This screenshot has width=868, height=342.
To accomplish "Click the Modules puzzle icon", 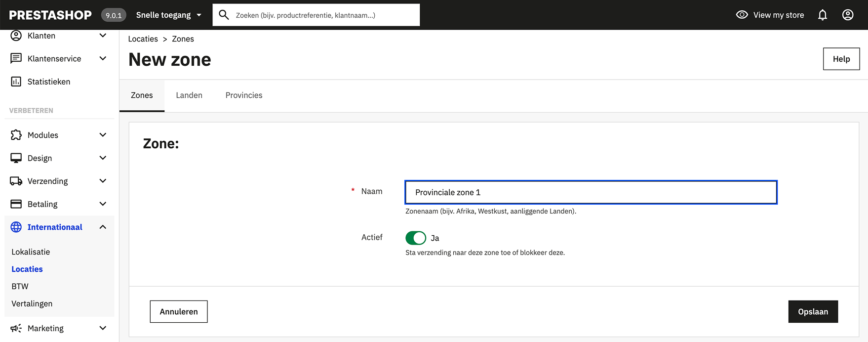I will tap(16, 135).
